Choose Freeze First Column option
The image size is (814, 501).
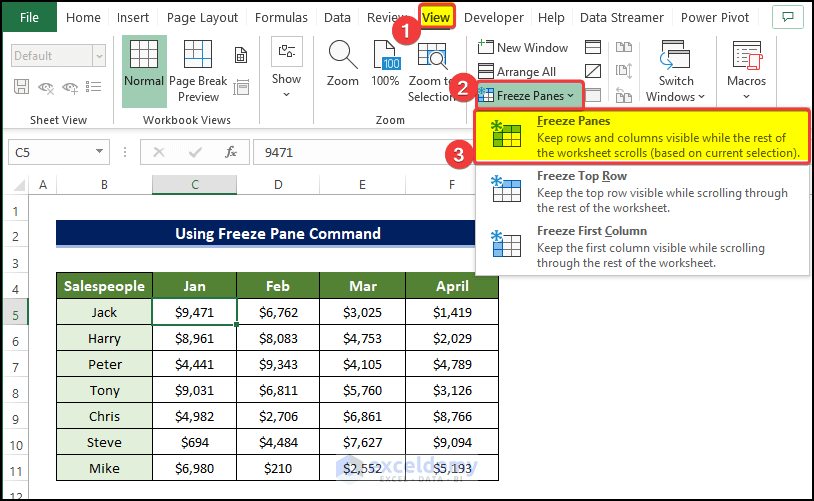[x=642, y=247]
